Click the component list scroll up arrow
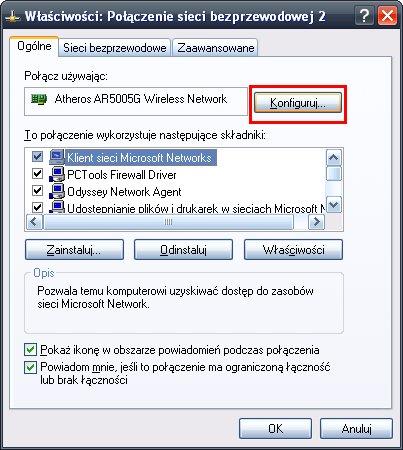Viewport: 403px width, 450px height. click(x=334, y=157)
